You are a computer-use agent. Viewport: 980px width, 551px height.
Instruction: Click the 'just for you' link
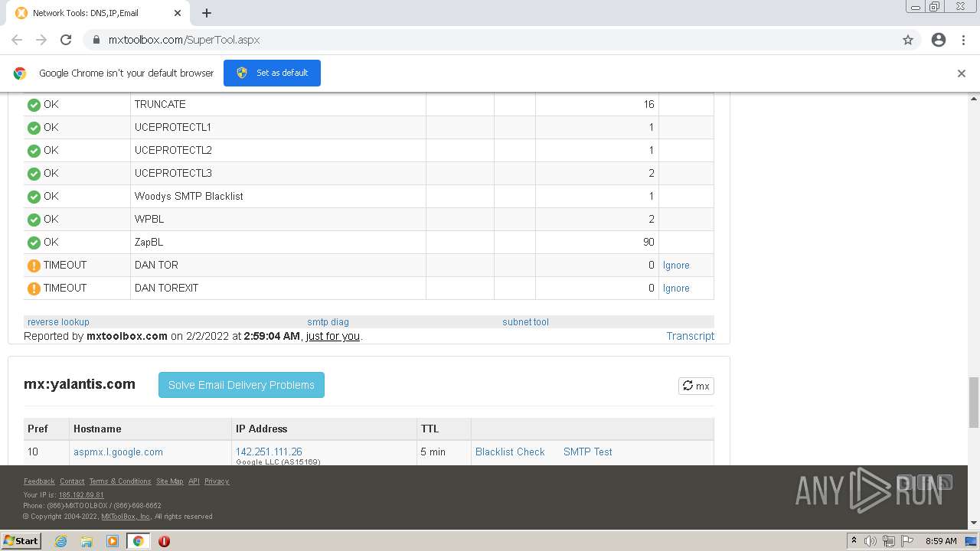[x=332, y=336]
